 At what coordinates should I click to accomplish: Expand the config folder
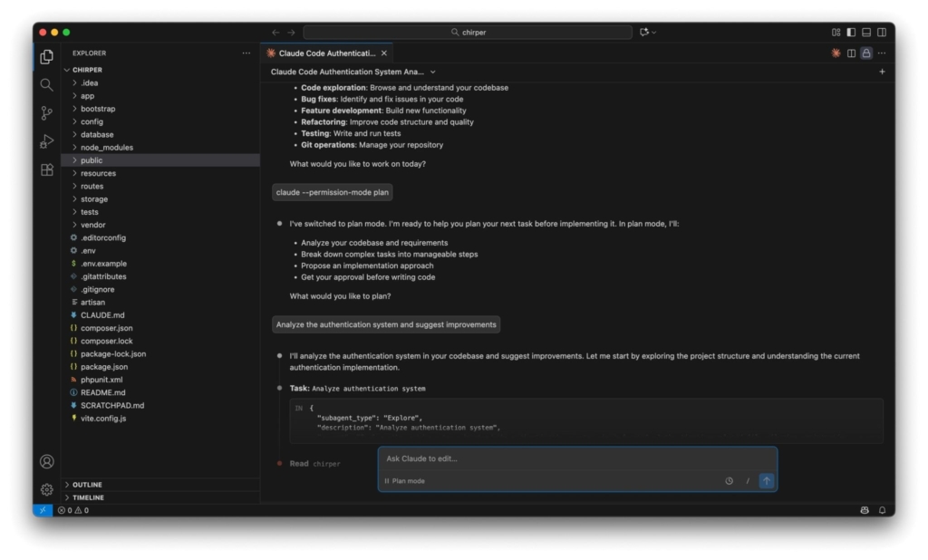[x=160, y=121]
